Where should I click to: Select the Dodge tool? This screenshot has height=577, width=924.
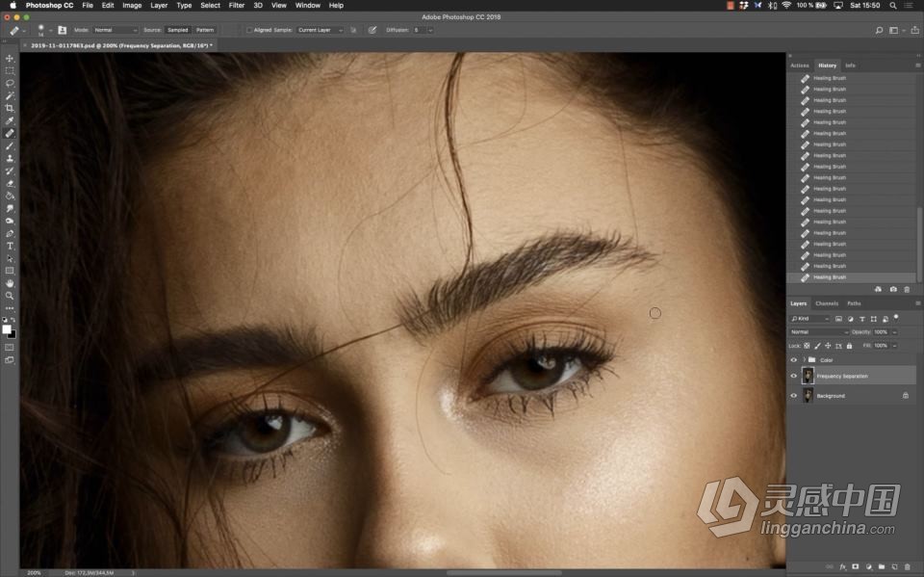[x=10, y=221]
